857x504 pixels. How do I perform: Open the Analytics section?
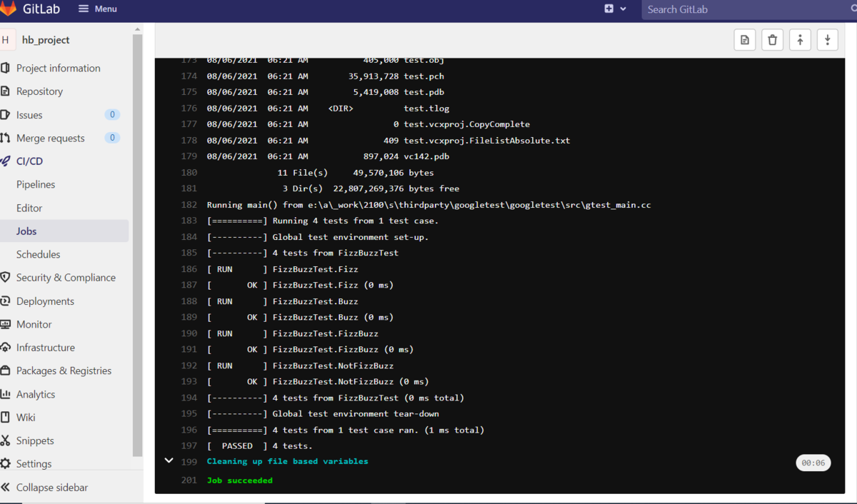click(36, 394)
